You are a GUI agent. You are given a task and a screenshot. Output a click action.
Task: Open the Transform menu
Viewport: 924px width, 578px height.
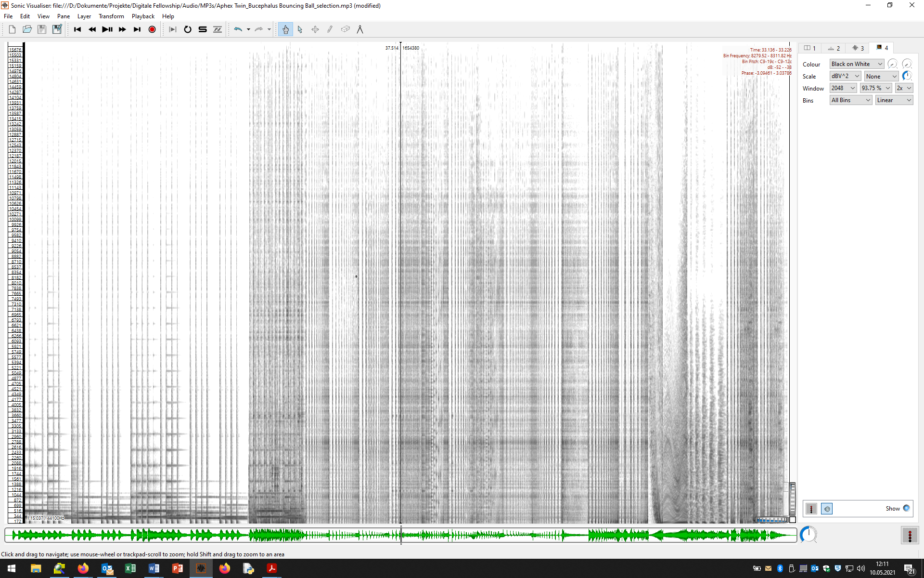pyautogui.click(x=111, y=16)
